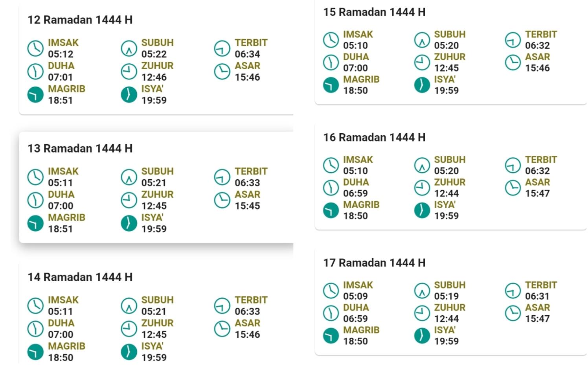Click Asar time 15:47 on 16 Ramadan

[x=537, y=193]
